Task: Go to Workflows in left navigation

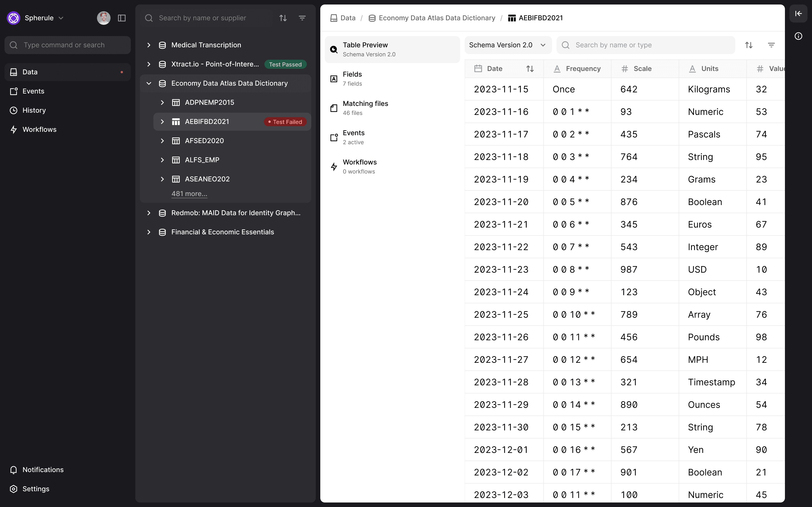Action: [39, 130]
